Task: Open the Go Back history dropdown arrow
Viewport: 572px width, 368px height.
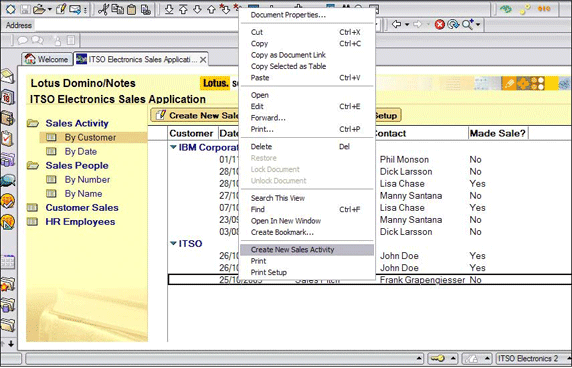Action: pyautogui.click(x=407, y=24)
